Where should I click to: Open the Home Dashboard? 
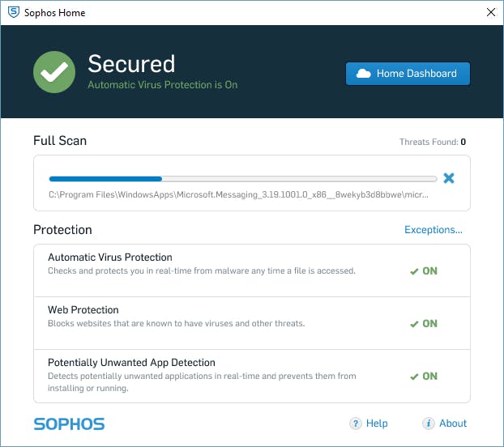408,74
